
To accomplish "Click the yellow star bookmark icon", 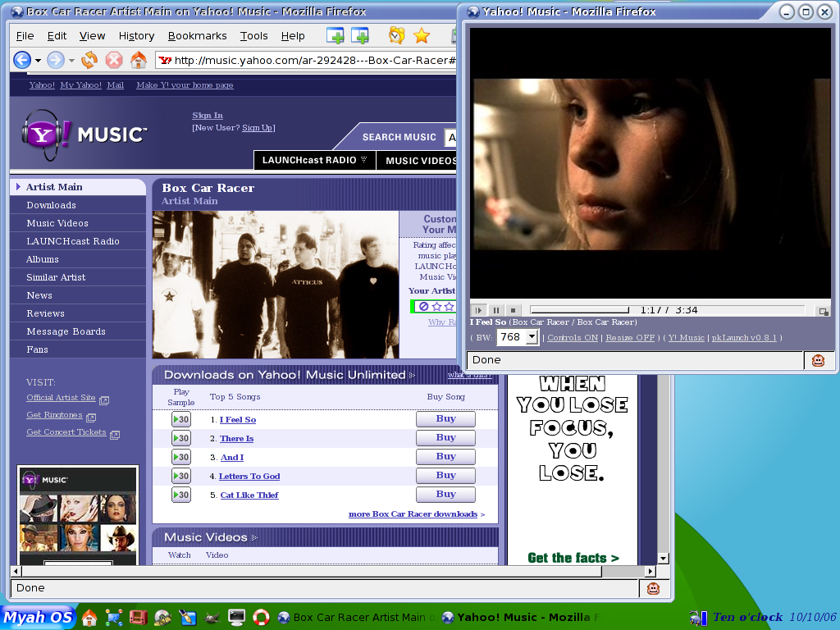I will click(x=422, y=36).
